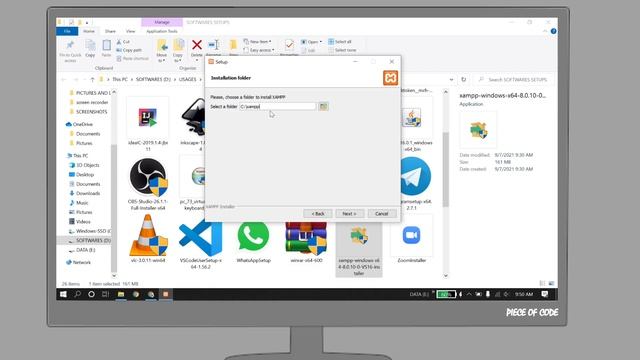The width and height of the screenshot is (640, 360).
Task: Click Back in the Setup dialog
Action: pos(318,213)
